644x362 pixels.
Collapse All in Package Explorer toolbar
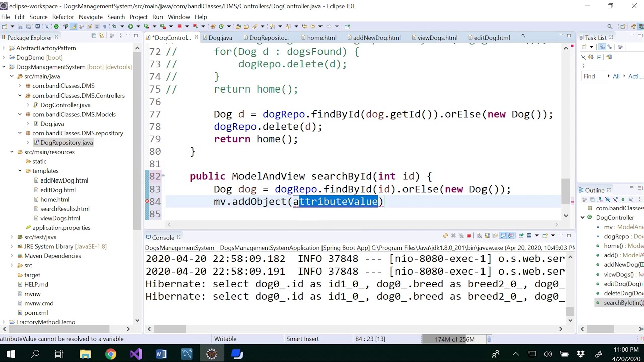(94, 36)
